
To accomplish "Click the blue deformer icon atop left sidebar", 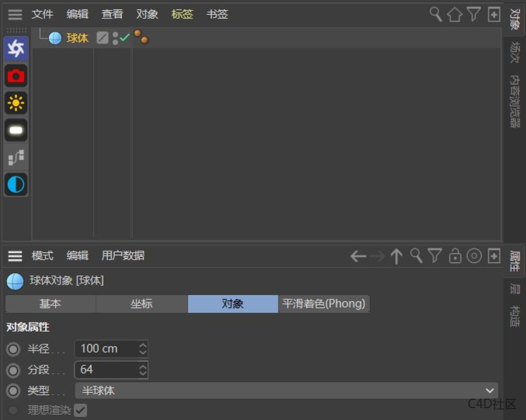I will pos(16,49).
